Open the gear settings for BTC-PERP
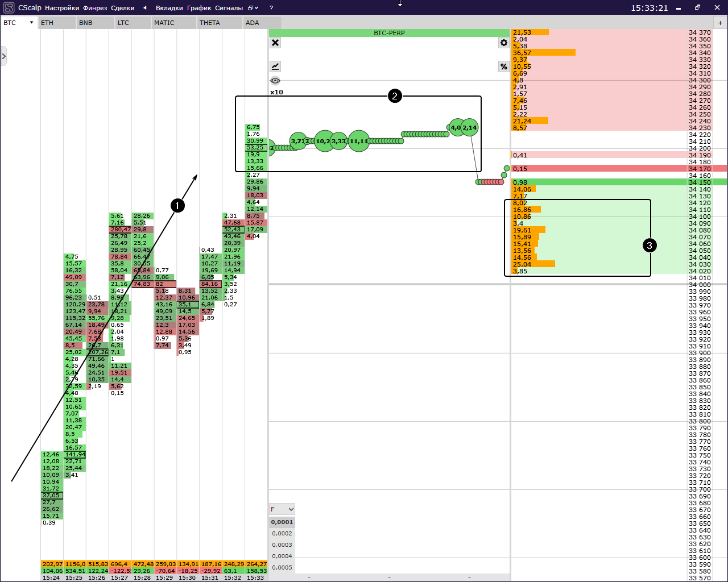The image size is (728, 582). 503,43
